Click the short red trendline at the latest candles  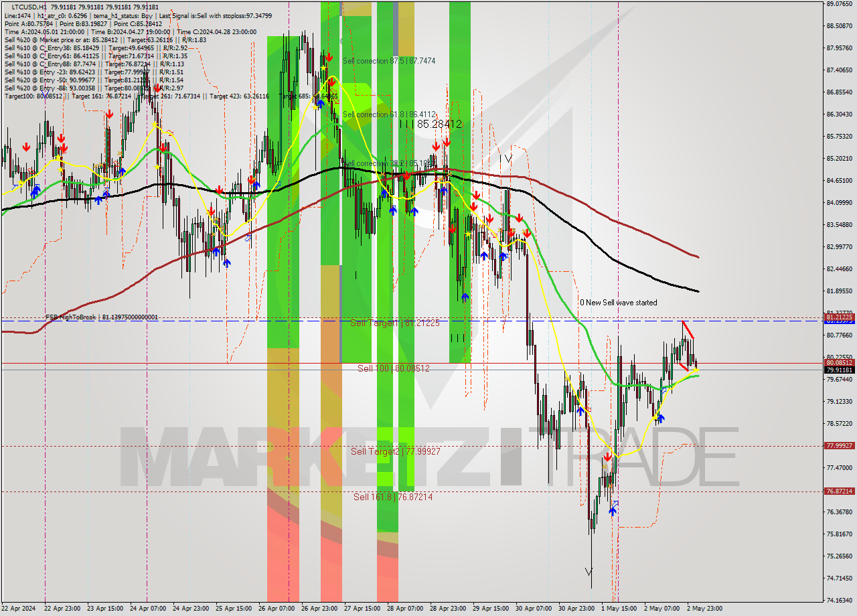coord(688,329)
